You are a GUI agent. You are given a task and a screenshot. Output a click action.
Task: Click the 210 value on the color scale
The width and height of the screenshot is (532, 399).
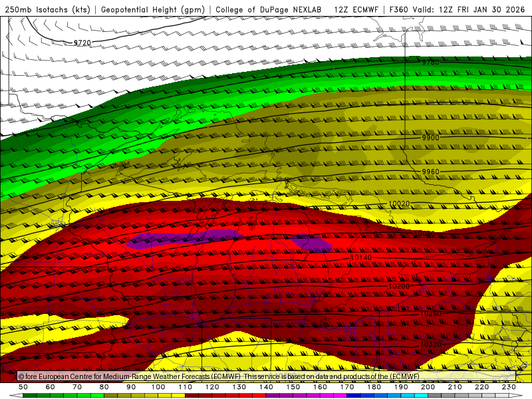[x=455, y=387]
